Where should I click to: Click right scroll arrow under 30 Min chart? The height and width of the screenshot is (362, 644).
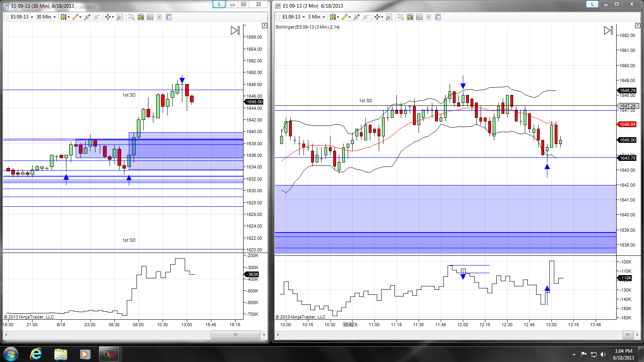tap(264, 335)
